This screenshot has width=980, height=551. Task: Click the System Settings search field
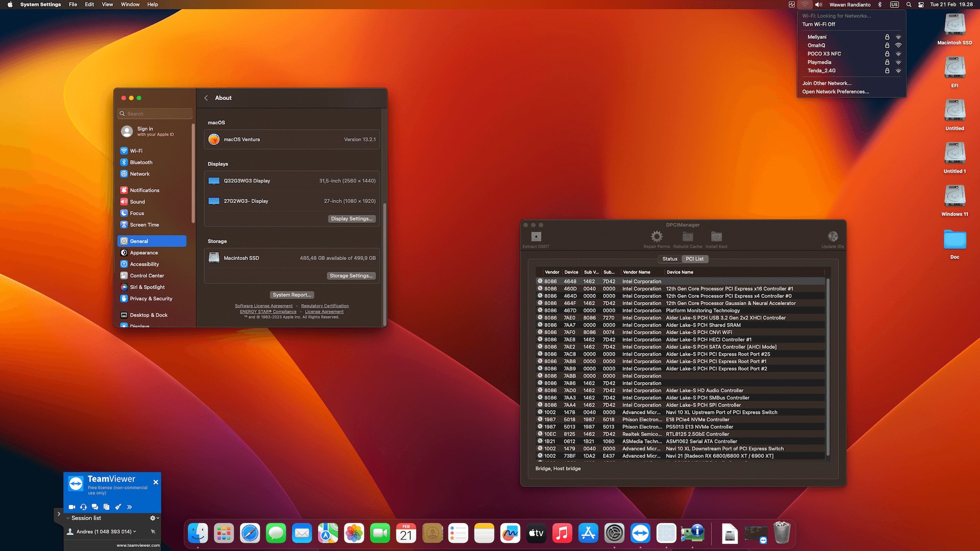pyautogui.click(x=155, y=114)
